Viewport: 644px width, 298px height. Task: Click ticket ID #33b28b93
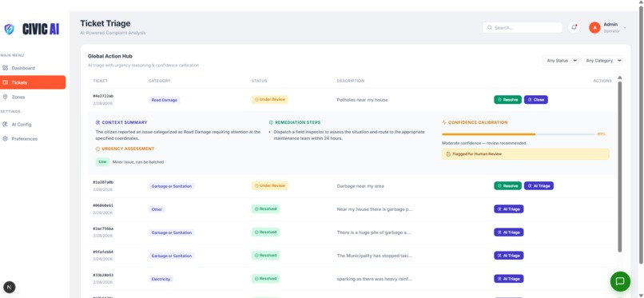point(103,275)
